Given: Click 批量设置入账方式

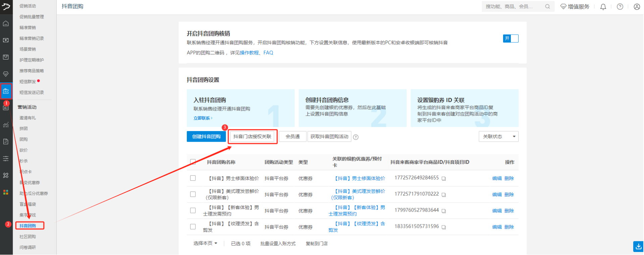Looking at the screenshot, I should pos(278,244).
